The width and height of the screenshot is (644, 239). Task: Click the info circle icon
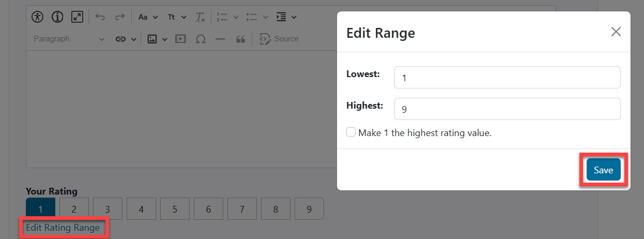pos(57,17)
